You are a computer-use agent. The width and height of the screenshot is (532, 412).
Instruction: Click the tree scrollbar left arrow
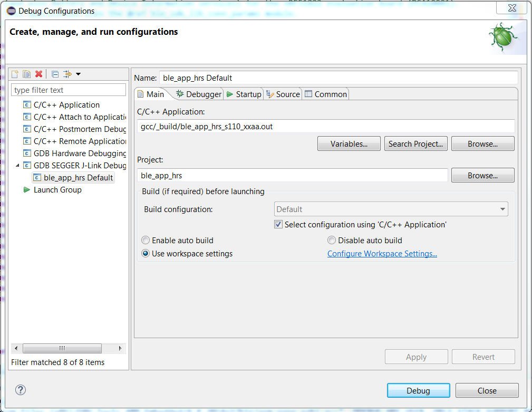[x=16, y=348]
